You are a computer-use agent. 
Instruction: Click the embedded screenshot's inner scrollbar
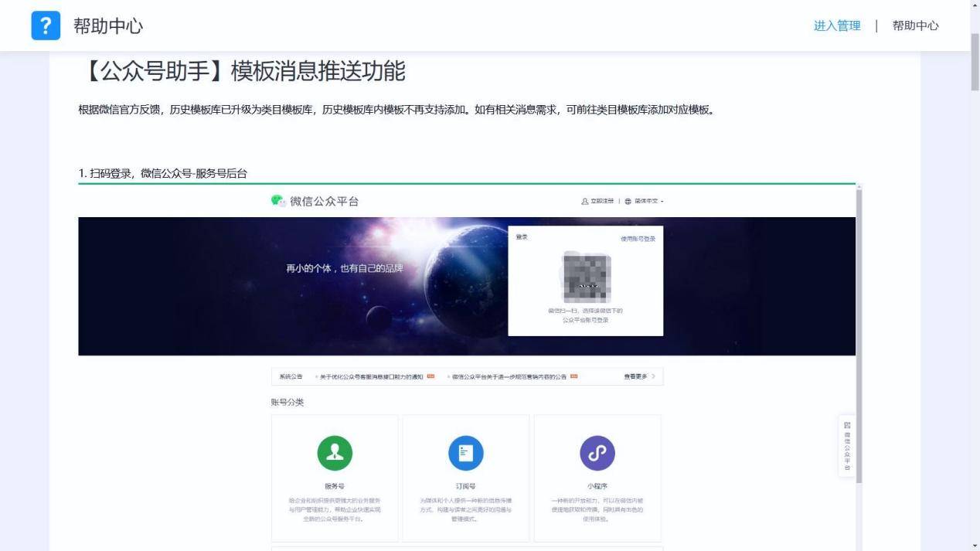pos(859,332)
